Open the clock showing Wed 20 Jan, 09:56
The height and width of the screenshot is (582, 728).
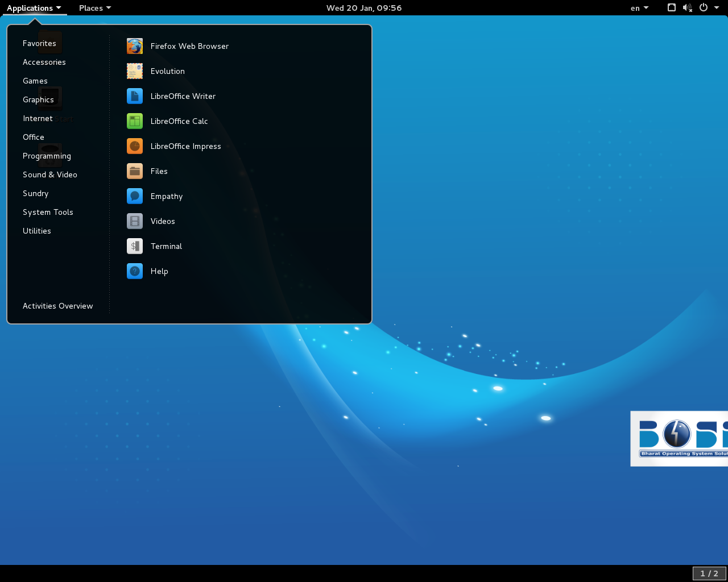pyautogui.click(x=364, y=8)
